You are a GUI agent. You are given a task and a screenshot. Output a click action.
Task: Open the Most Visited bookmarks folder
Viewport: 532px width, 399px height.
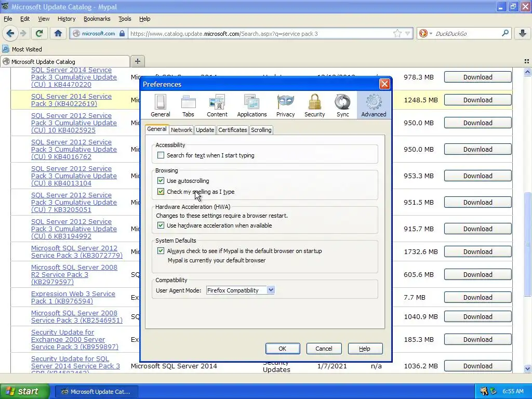tap(22, 49)
